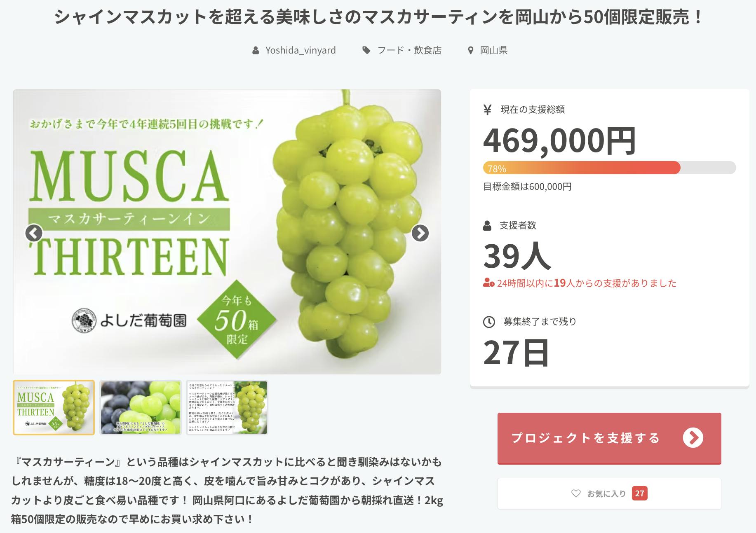Go back using the left carousel chevron

point(35,233)
